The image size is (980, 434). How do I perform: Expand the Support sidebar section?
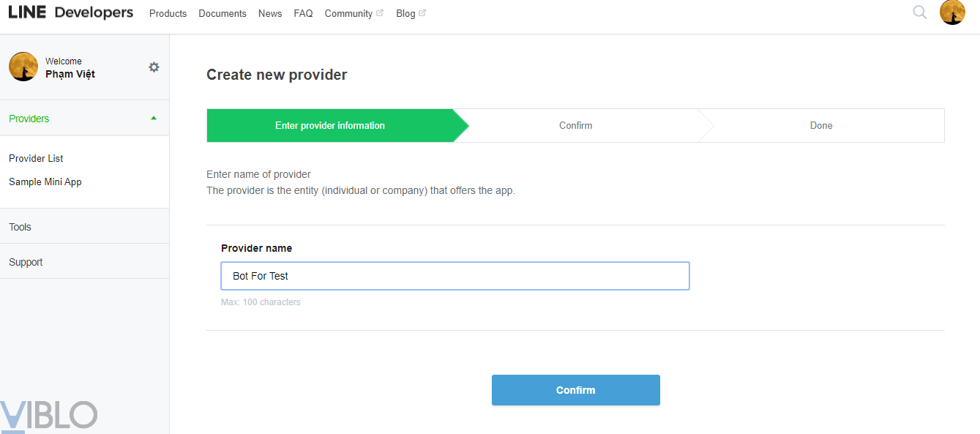[x=26, y=262]
